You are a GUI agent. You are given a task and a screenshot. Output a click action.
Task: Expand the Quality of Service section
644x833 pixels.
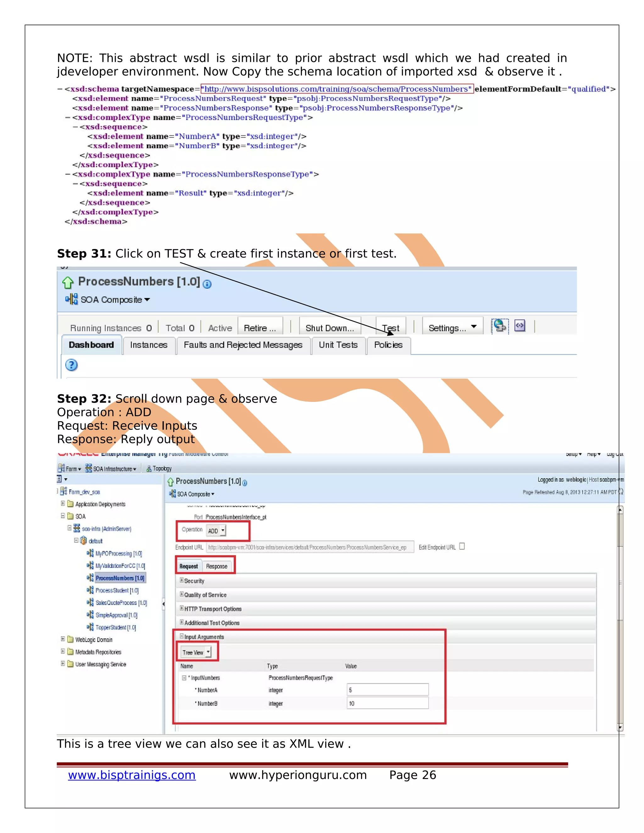point(182,594)
